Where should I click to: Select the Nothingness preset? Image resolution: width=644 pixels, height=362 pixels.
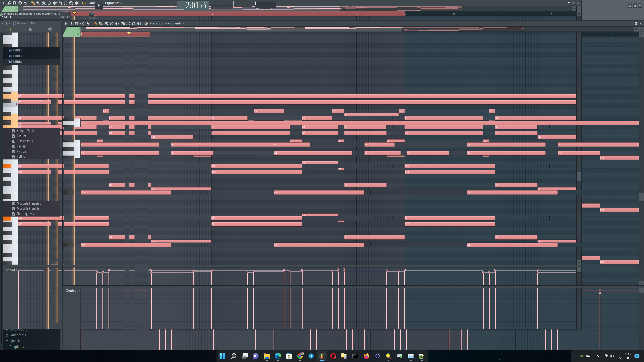[25, 214]
